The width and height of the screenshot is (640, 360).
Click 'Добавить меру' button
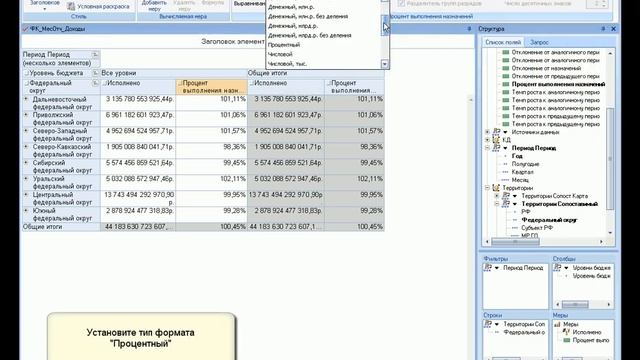[154, 5]
